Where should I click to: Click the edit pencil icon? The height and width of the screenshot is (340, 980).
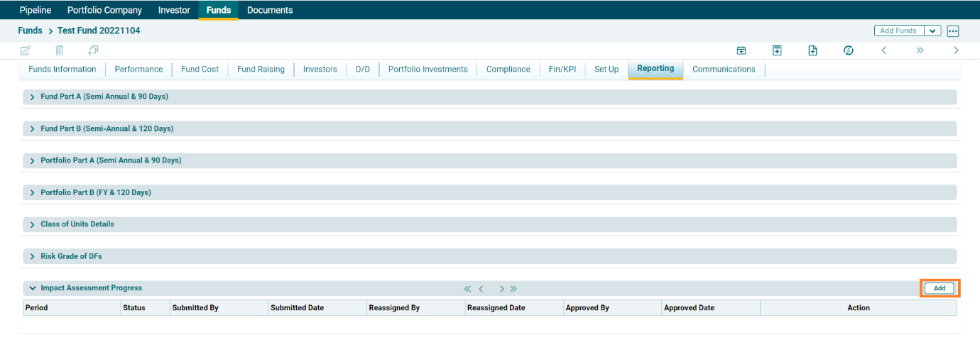coord(26,50)
